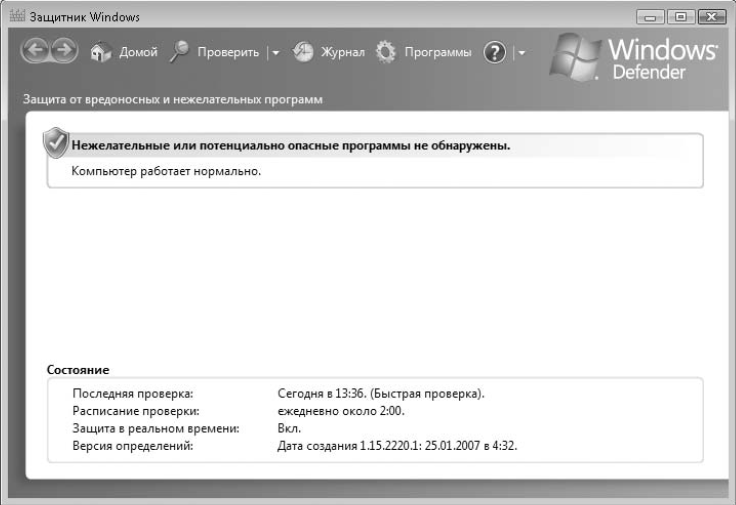Click the clock icon for Журнал
The image size is (736, 505).
click(x=303, y=52)
